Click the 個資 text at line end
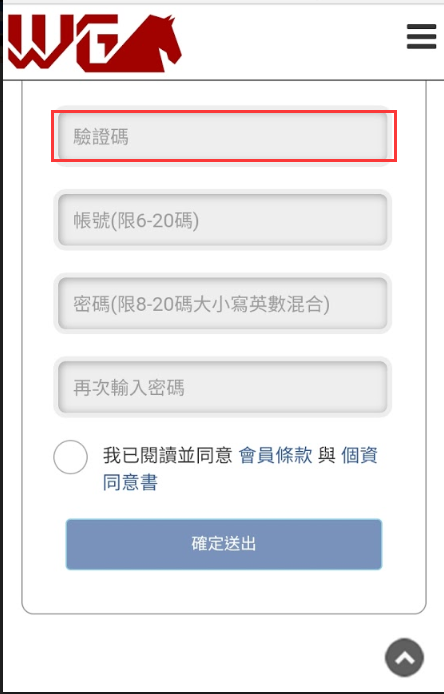444x694 pixels. [x=359, y=455]
